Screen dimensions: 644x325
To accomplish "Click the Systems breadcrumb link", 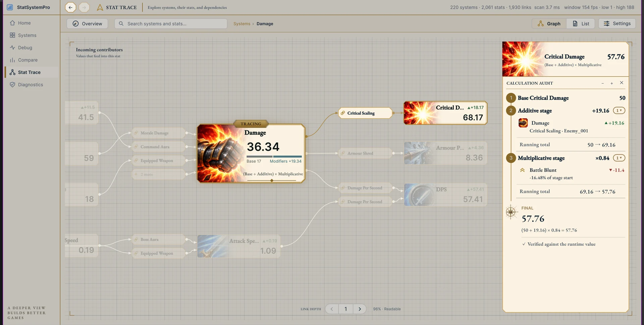I will click(x=242, y=24).
